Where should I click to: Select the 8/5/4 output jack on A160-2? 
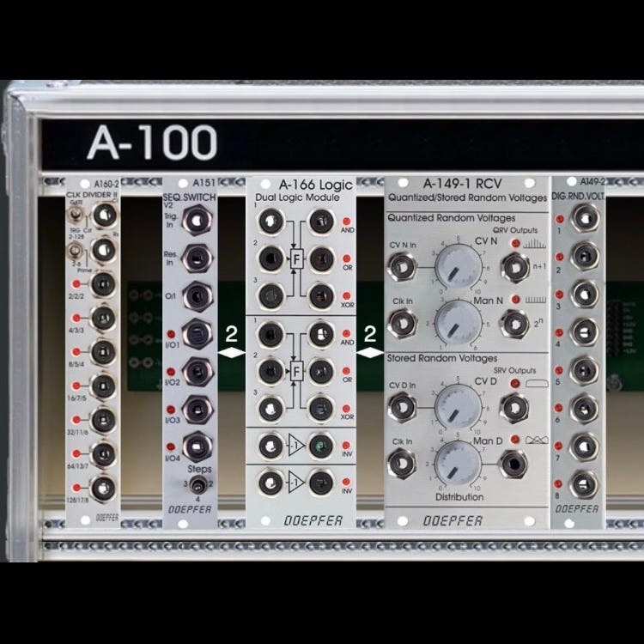click(103, 352)
